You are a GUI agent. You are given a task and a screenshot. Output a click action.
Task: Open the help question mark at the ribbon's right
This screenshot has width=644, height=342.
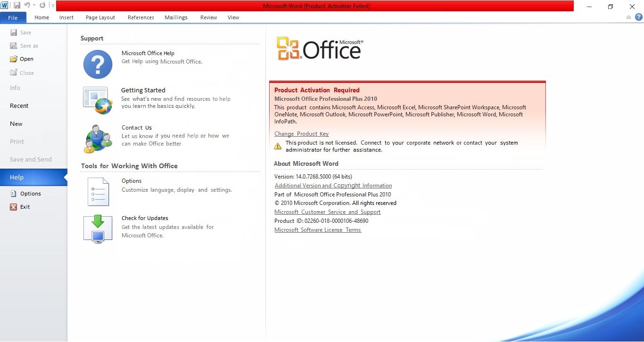coord(639,17)
